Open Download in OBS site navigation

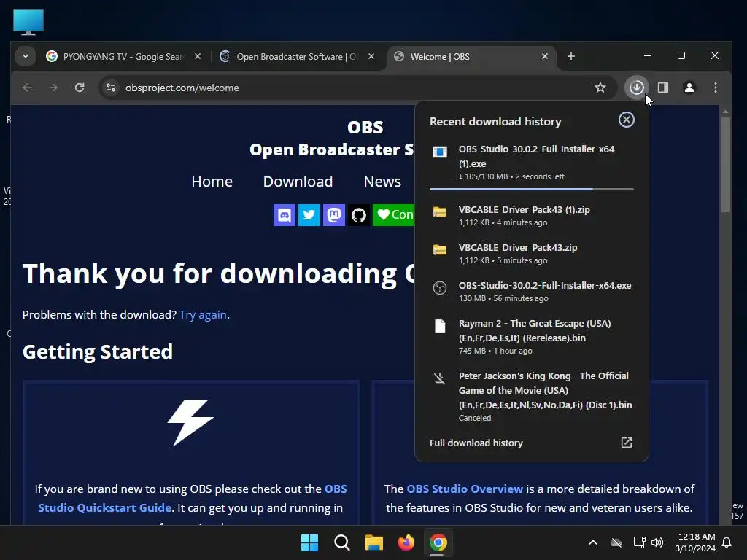[x=298, y=182]
